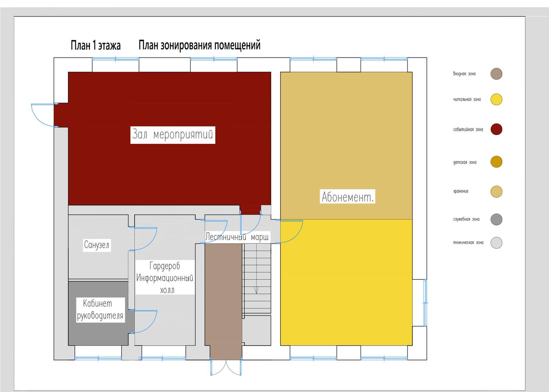The width and height of the screenshot is (554, 392).
Task: Select the Санузел room label
Action: point(97,245)
